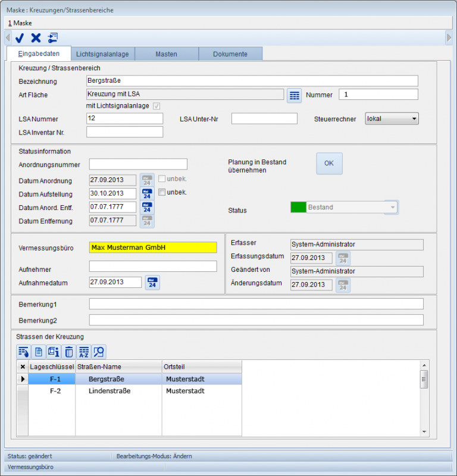Click the Aufnehmer input field
Viewport: 457px width, 476px height.
[x=153, y=266]
